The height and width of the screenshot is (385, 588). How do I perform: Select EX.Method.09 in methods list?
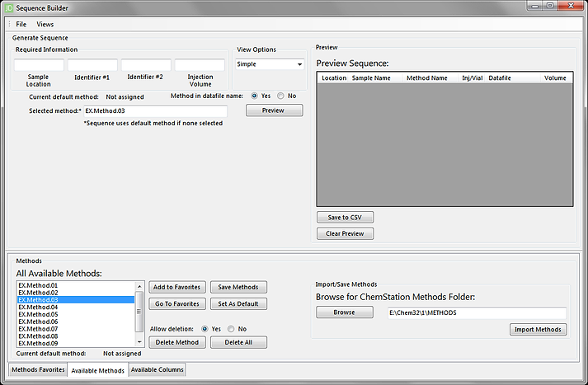[76, 344]
